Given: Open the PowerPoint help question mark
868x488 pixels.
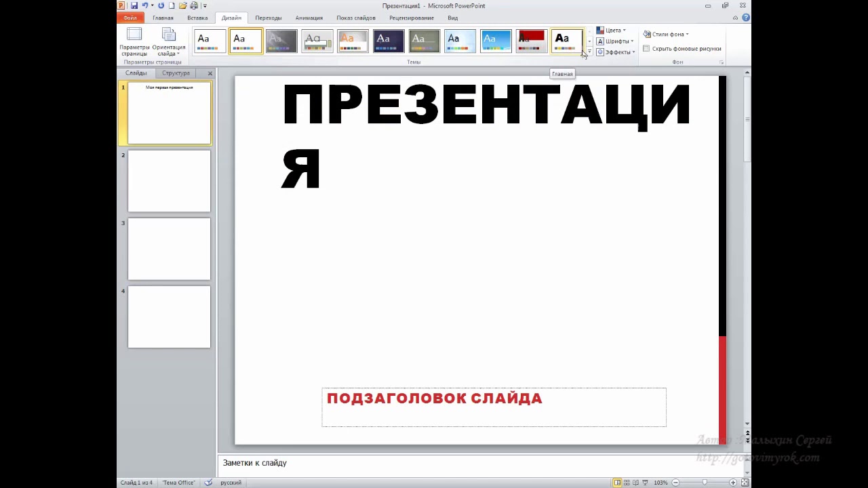Looking at the screenshot, I should coord(746,18).
